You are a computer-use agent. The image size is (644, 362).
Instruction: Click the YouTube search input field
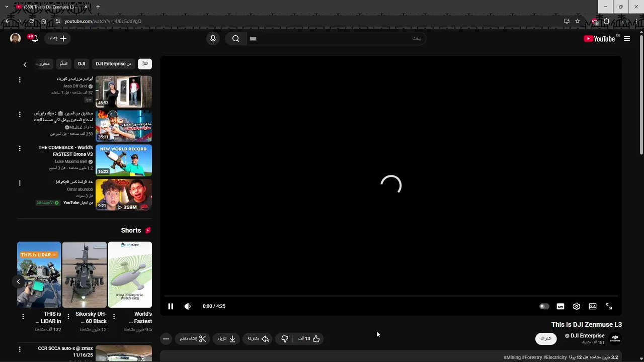tap(336, 39)
